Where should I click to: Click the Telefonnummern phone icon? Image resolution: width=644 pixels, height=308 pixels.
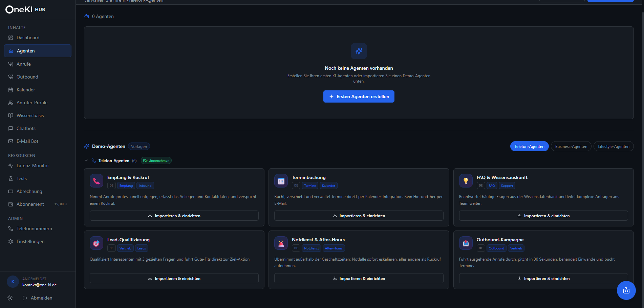point(10,228)
